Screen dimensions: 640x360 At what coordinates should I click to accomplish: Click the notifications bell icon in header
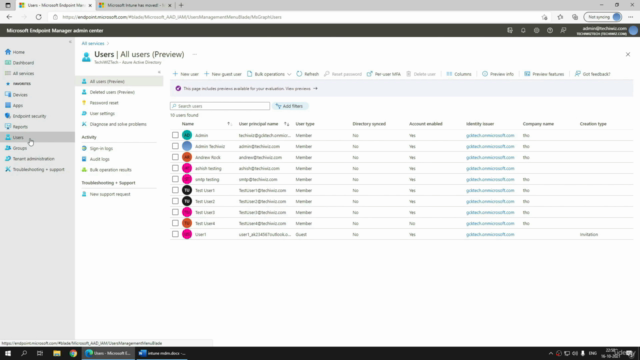523,31
